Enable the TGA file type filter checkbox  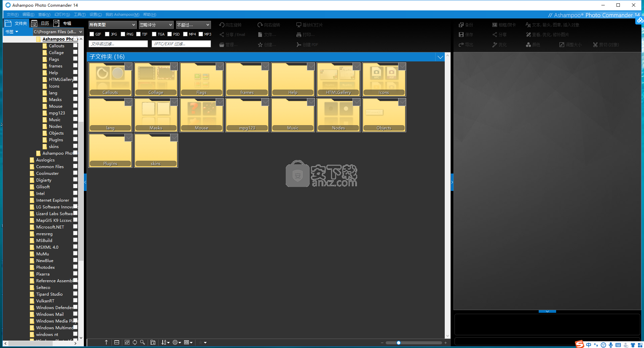point(154,34)
